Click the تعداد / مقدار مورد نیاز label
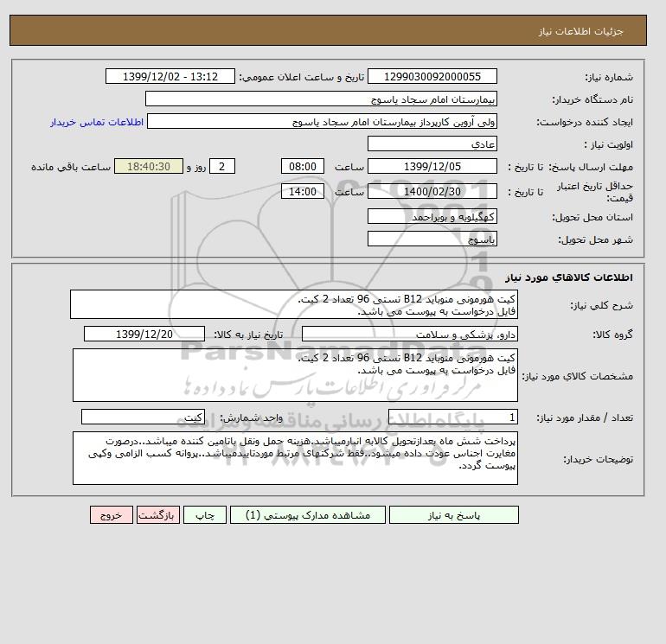 (585, 418)
